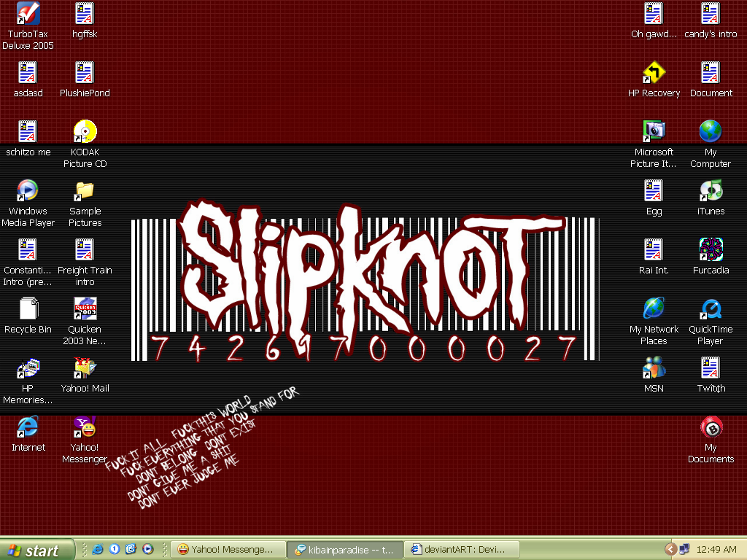Expand hidden system tray icons arrow
Viewport: 747px width, 560px height.
pyautogui.click(x=671, y=550)
